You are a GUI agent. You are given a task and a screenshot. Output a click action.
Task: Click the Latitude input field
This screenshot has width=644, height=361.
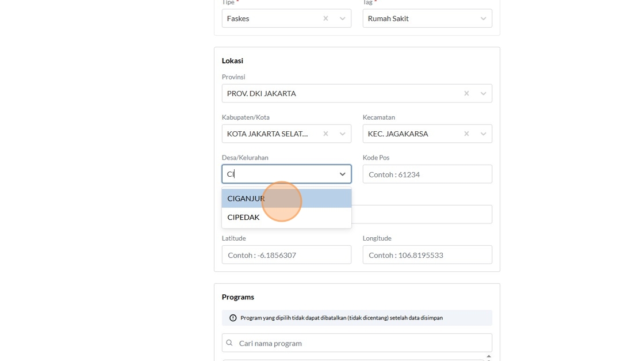286,255
